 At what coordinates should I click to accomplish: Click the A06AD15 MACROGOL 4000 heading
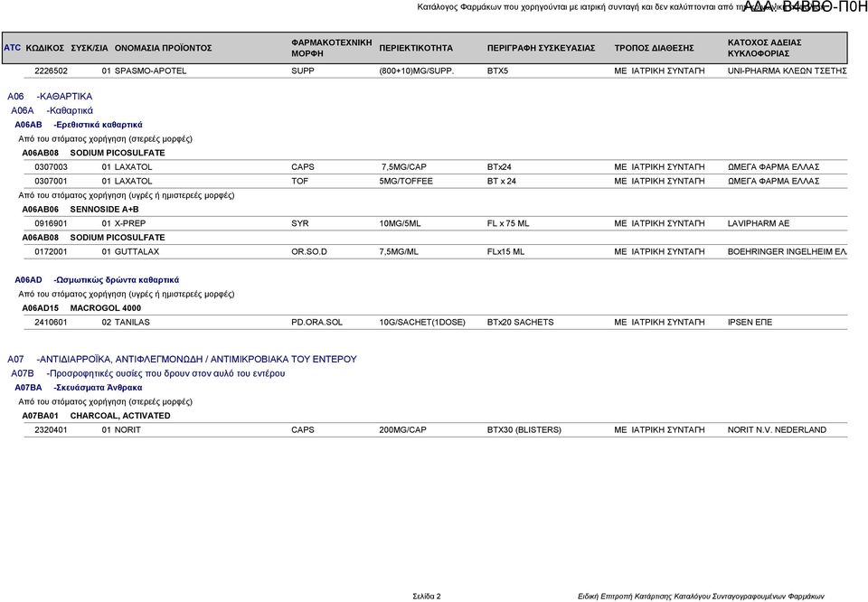[81, 308]
